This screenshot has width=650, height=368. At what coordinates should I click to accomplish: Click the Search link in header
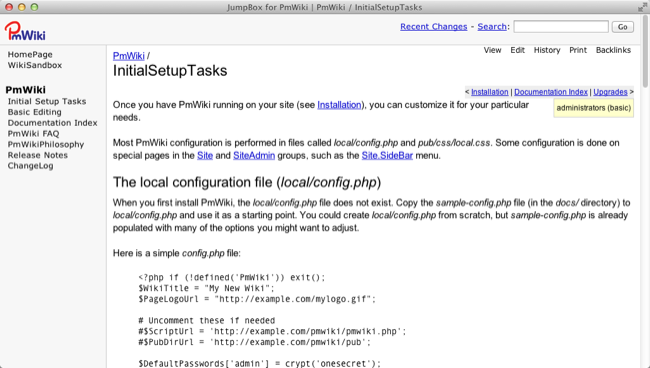pos(492,27)
